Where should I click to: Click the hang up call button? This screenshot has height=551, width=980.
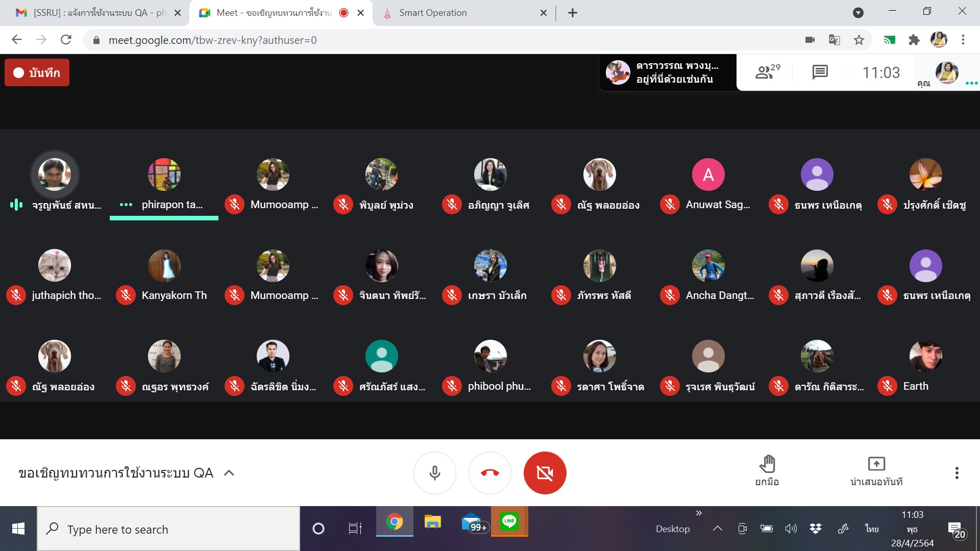click(489, 473)
